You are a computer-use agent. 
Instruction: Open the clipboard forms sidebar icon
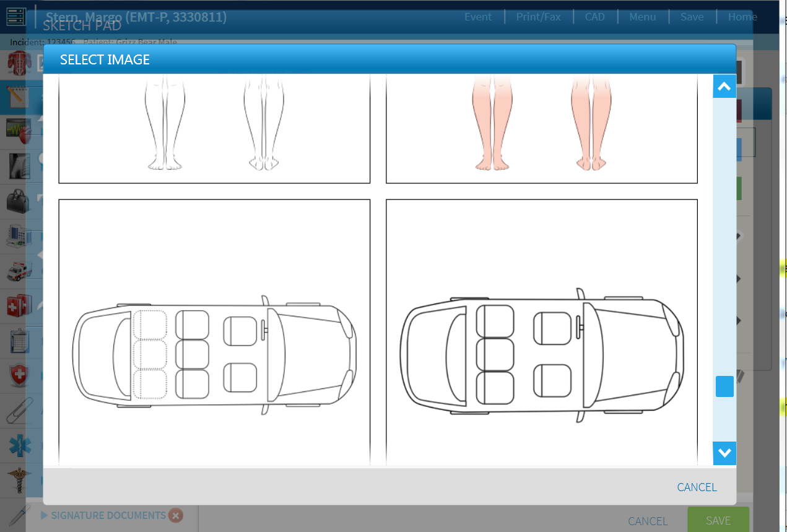click(18, 339)
